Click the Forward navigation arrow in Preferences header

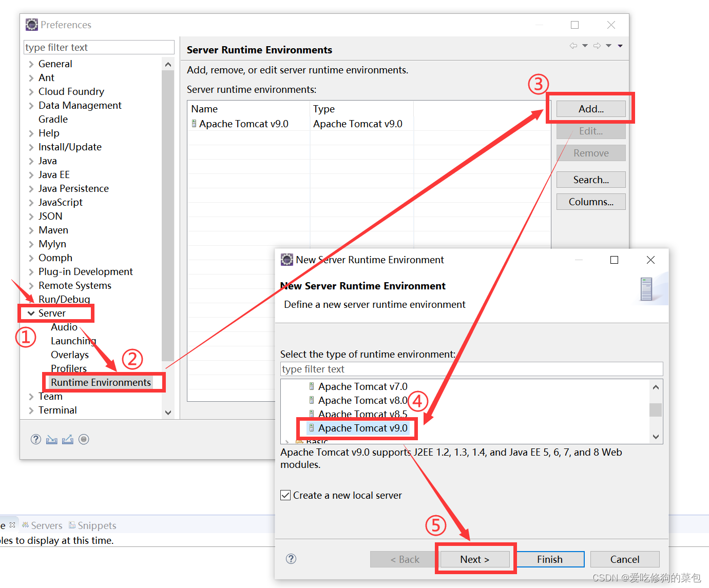(x=597, y=46)
